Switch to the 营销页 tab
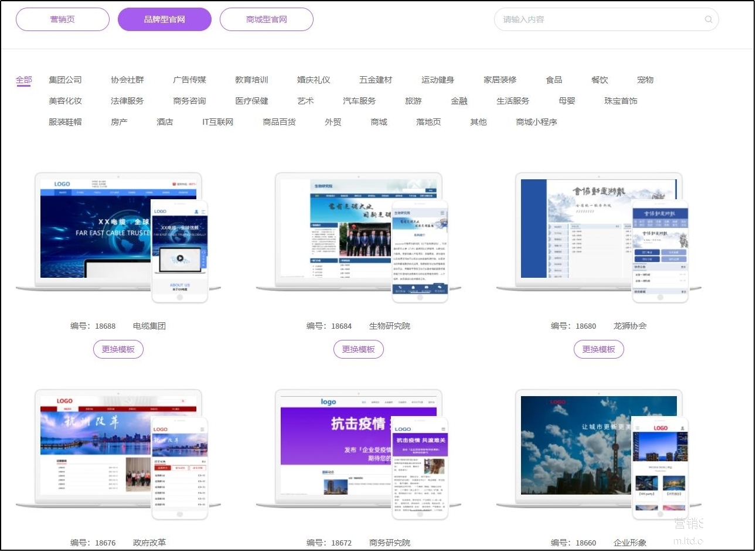 63,19
